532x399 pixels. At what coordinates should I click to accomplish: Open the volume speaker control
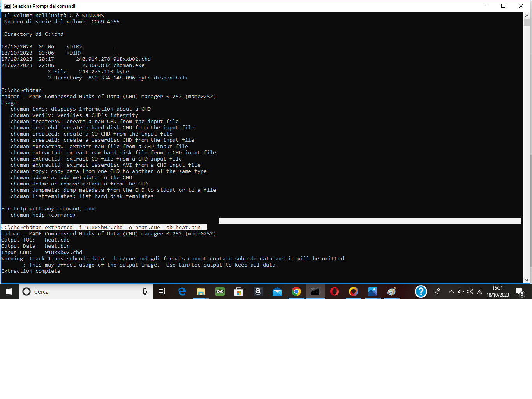coord(470,291)
